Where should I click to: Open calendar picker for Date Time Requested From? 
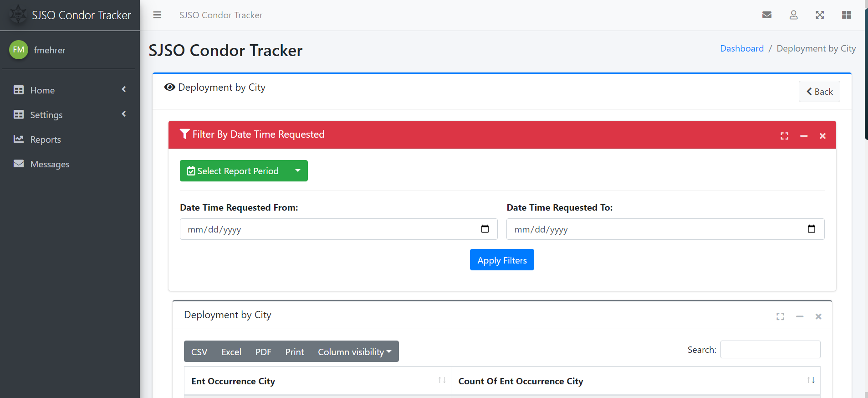pos(485,229)
